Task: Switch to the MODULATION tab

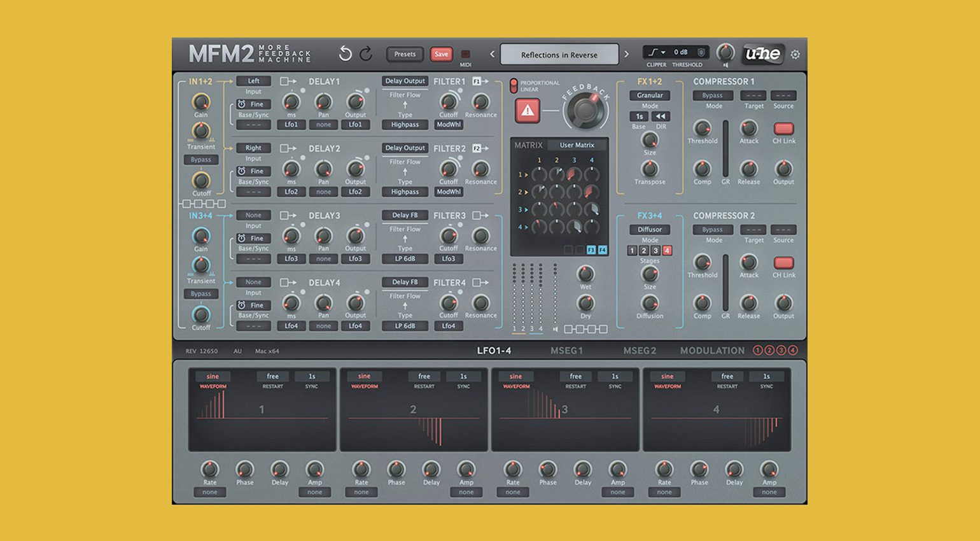Action: coord(712,351)
